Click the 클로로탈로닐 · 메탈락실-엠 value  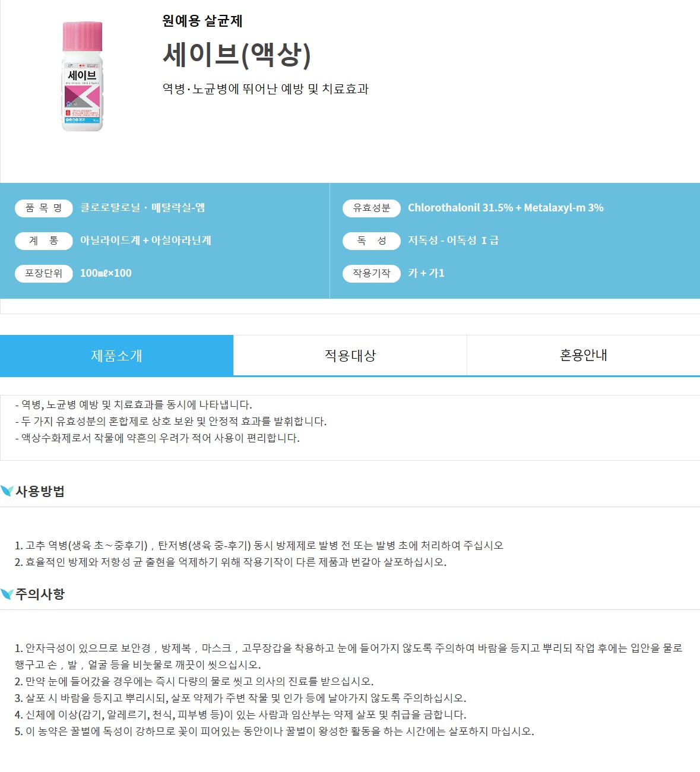142,208
